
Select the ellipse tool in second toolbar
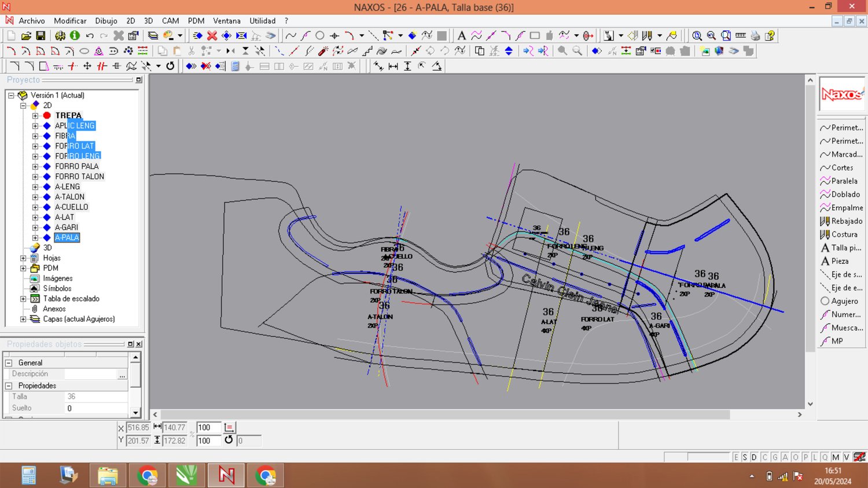(x=84, y=51)
